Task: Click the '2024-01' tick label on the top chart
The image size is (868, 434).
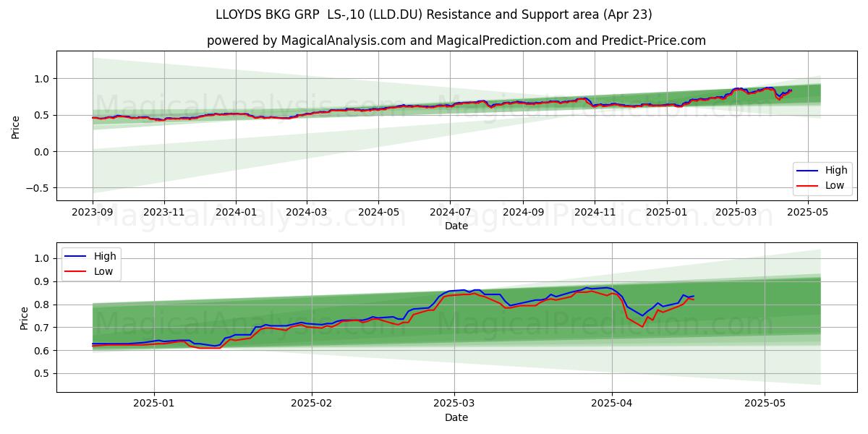Action: [236, 213]
